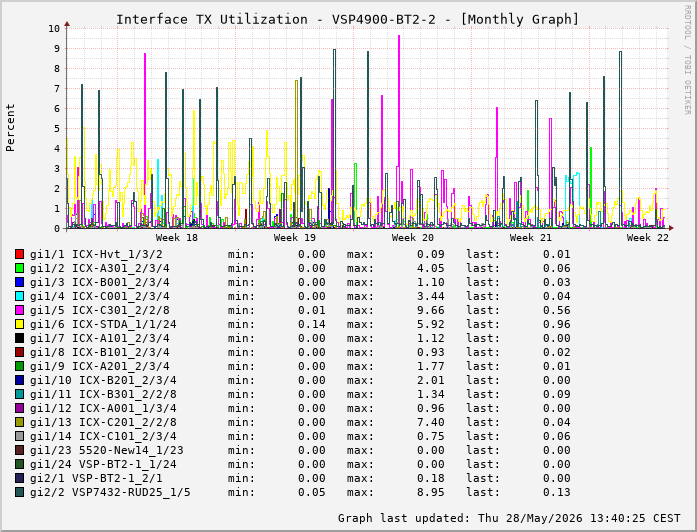The height and width of the screenshot is (532, 697).
Task: Click legend label gi1/11 ICX-B301_2/2/8
Action: [x=103, y=394]
